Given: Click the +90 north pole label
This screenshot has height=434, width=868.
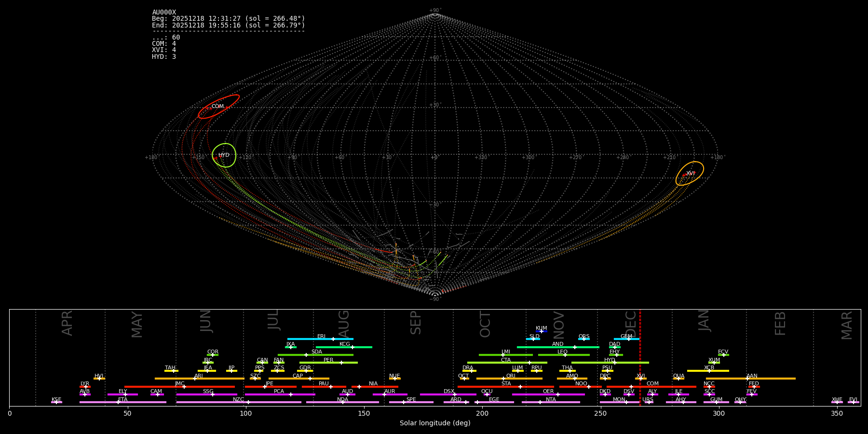Looking at the screenshot, I should tap(434, 11).
